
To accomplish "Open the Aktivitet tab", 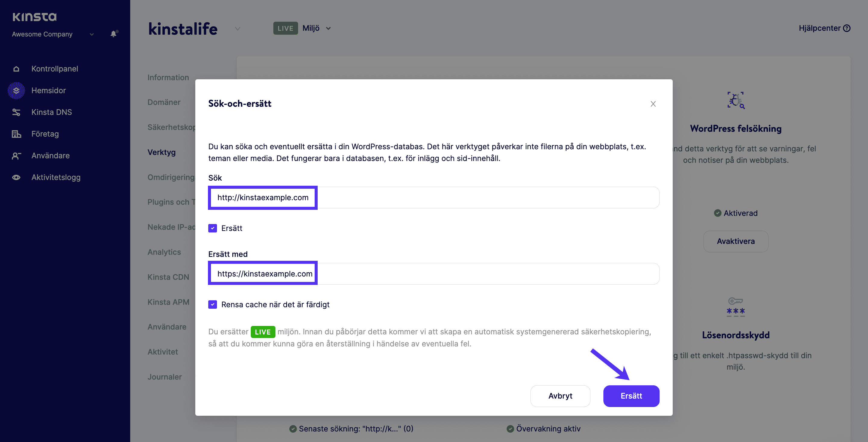I will pyautogui.click(x=163, y=352).
